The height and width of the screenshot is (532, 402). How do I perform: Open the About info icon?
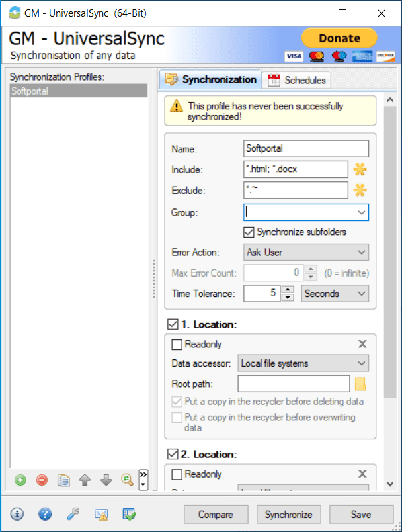(x=17, y=514)
